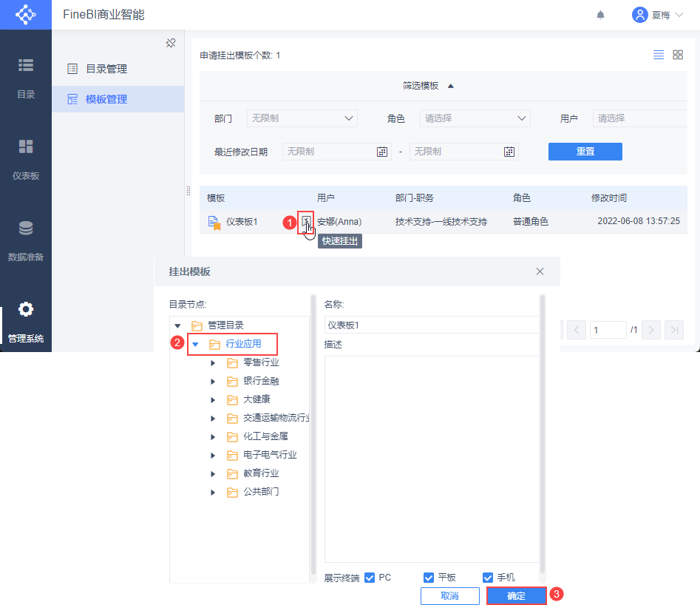Click the 名称 field containing 仪表板1
The height and width of the screenshot is (605, 700).
(432, 325)
